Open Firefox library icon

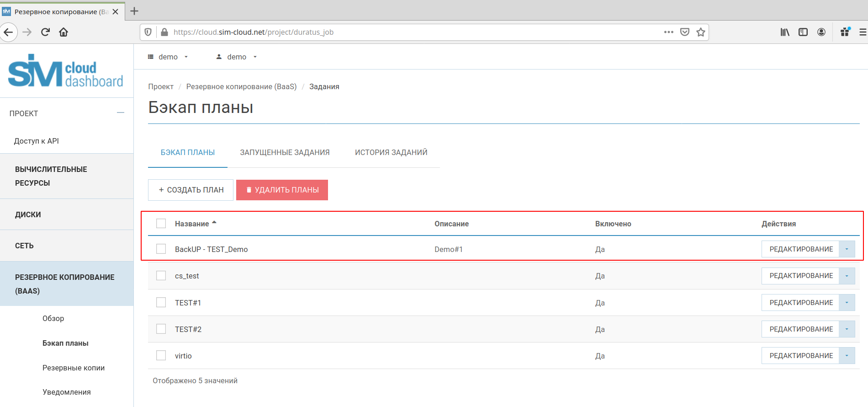[784, 32]
